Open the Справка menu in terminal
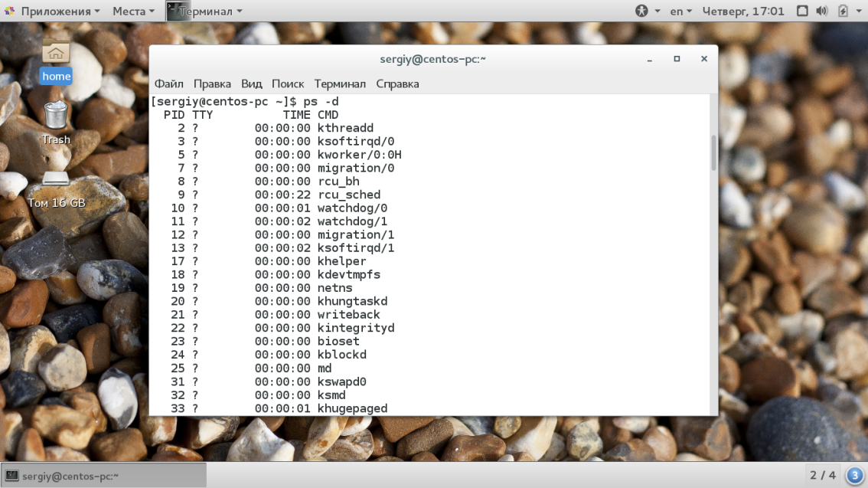 click(x=397, y=84)
